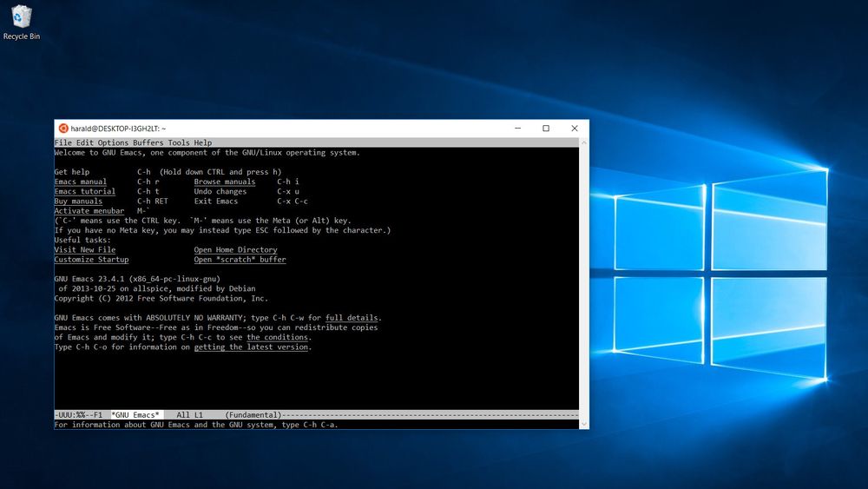Open the Recycle Bin desktop icon
868x489 pixels.
22,23
